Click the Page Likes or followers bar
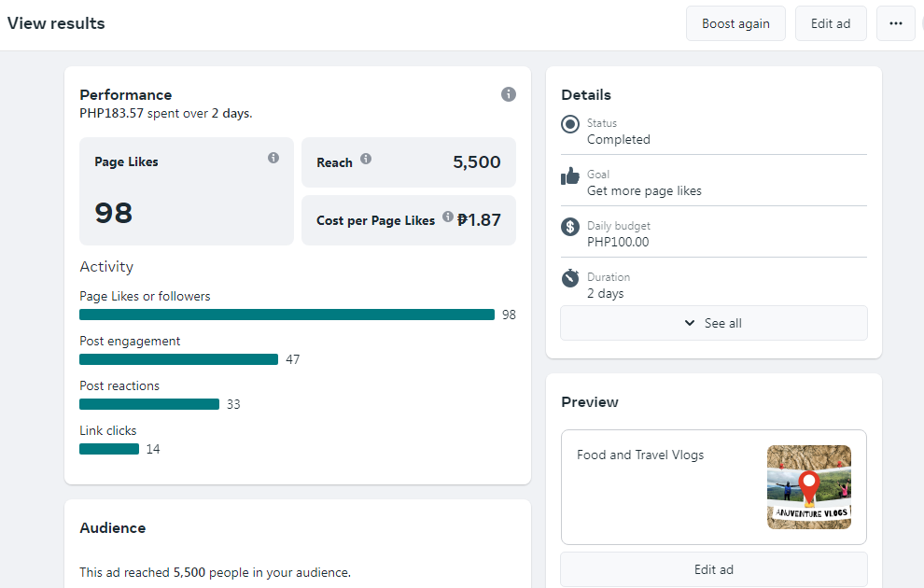 (287, 315)
